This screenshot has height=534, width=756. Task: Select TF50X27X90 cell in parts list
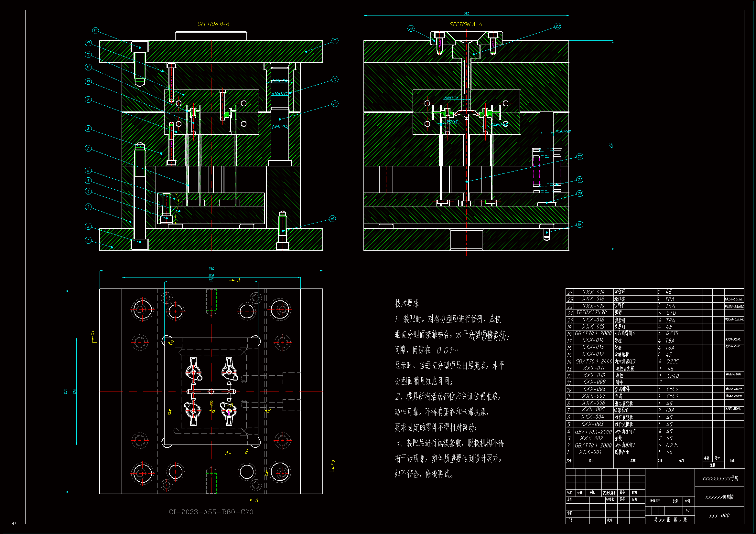click(591, 313)
